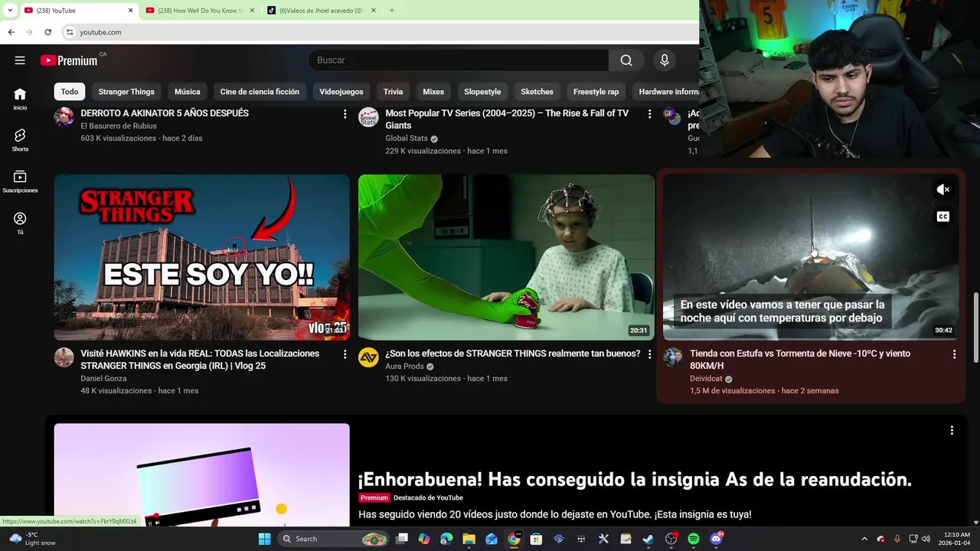
Task: Open the Tú profile section
Action: click(x=20, y=223)
